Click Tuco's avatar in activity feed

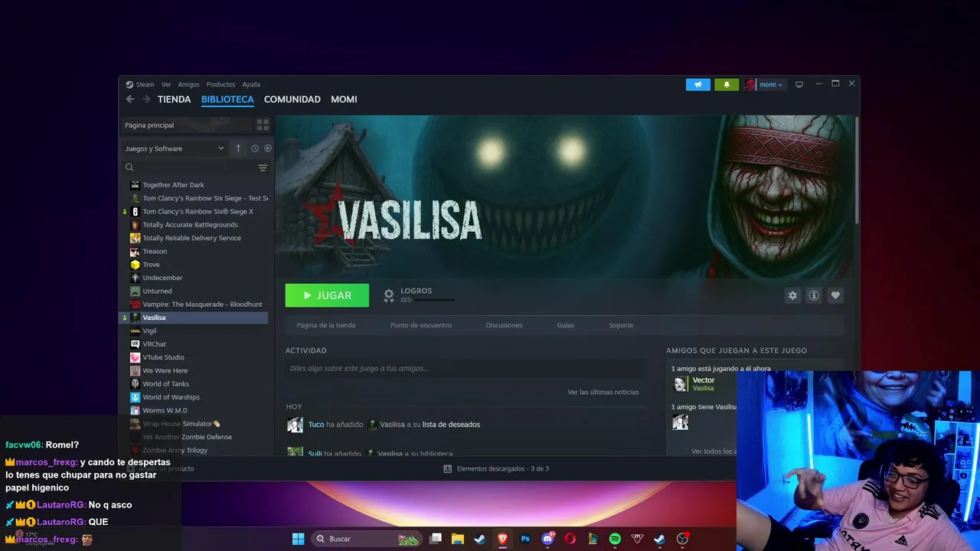point(295,425)
